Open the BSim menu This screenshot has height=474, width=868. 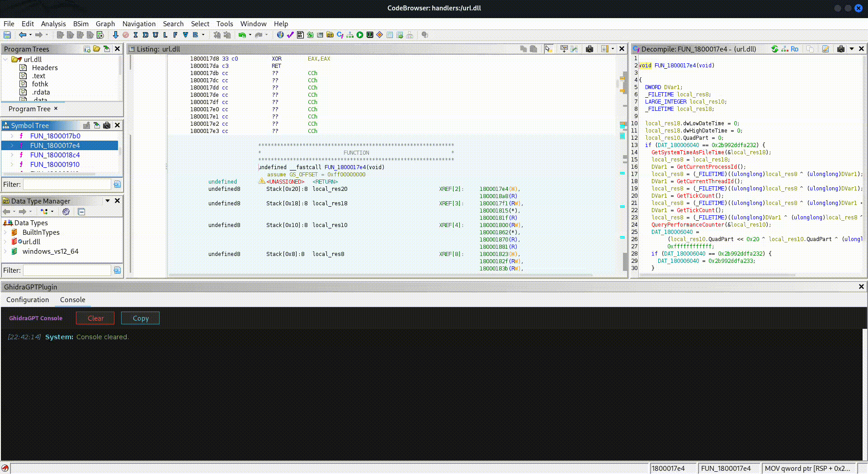pos(81,24)
